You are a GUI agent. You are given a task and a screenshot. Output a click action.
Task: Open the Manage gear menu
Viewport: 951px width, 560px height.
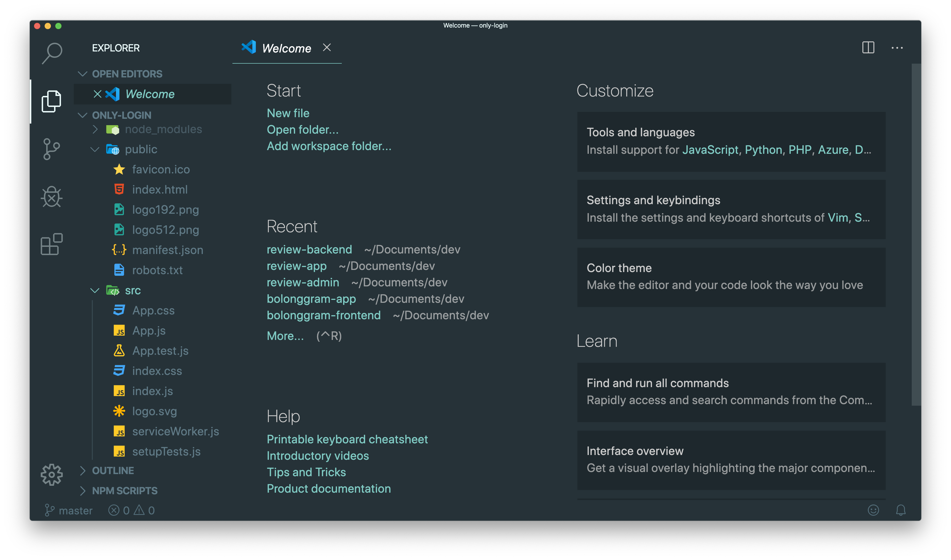(x=51, y=474)
